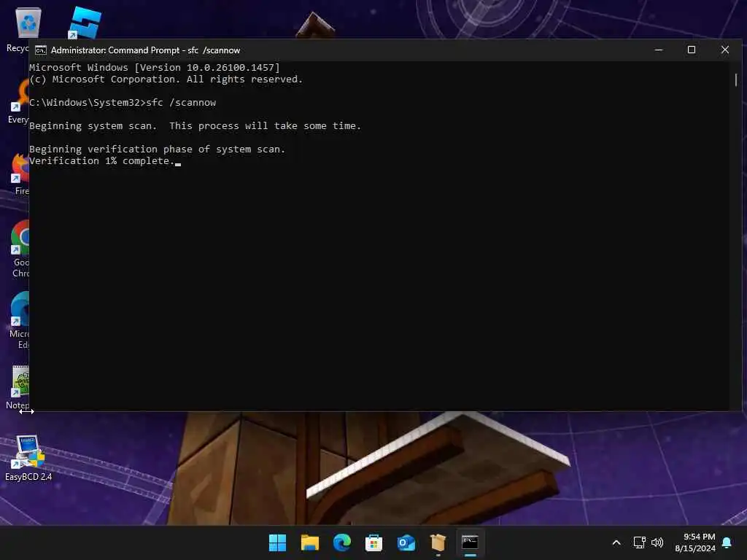Click the 'Beginning verification phase' line
The width and height of the screenshot is (747, 560).
(158, 149)
